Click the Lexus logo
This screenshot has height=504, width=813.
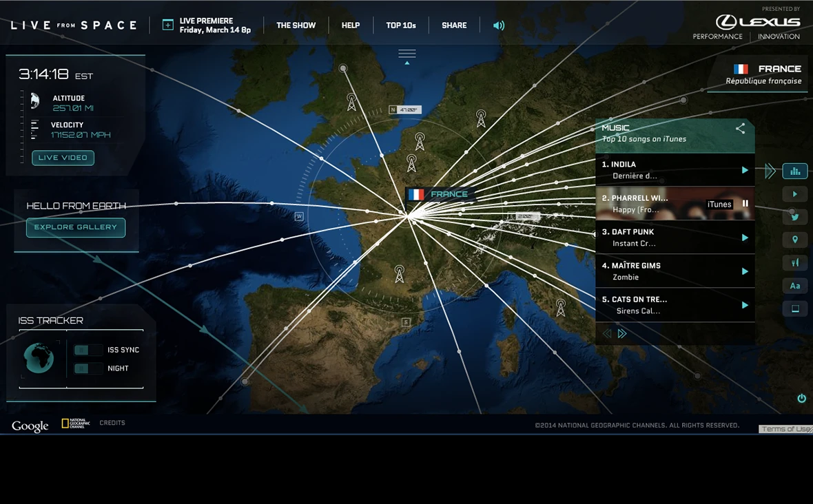757,22
